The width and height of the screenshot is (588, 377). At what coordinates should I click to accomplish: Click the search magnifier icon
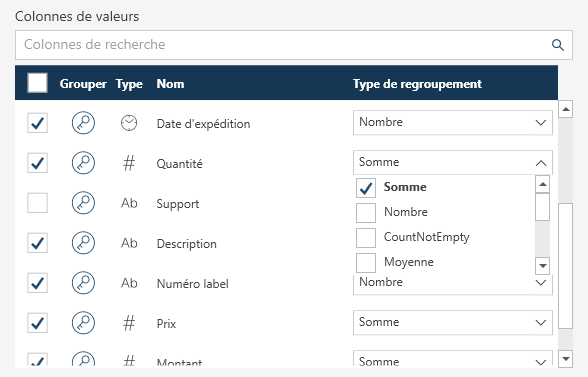click(x=558, y=45)
